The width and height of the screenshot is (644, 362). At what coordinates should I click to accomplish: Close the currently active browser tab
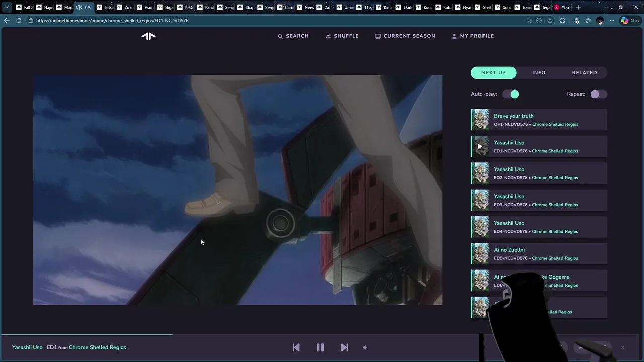89,7
